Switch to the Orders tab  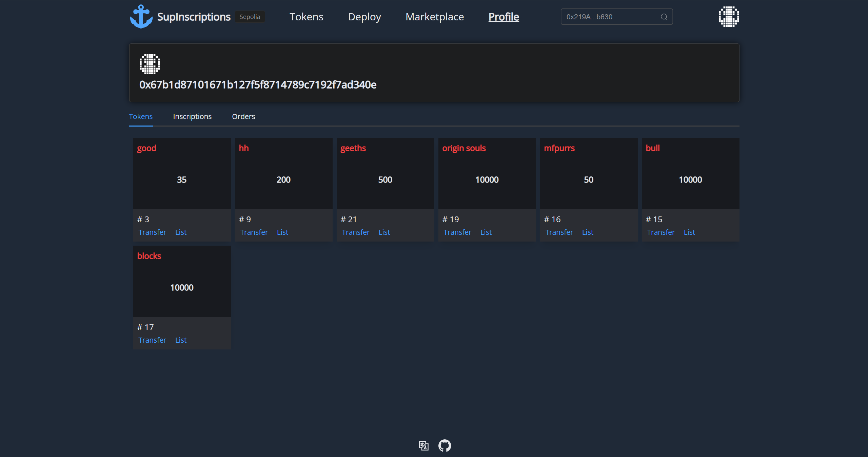click(x=243, y=116)
